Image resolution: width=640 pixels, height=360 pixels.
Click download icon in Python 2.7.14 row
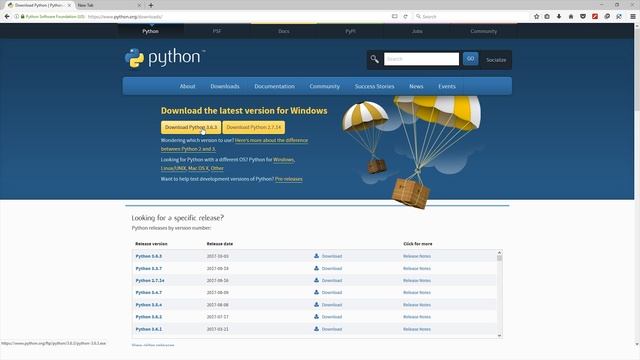316,280
